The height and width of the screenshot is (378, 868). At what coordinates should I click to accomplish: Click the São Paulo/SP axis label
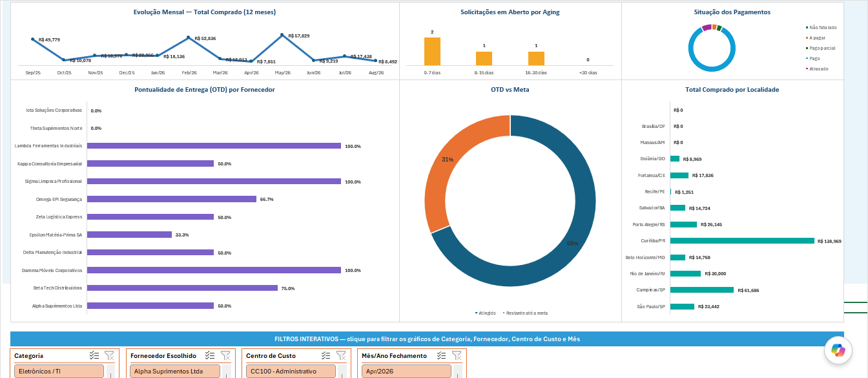coord(651,307)
